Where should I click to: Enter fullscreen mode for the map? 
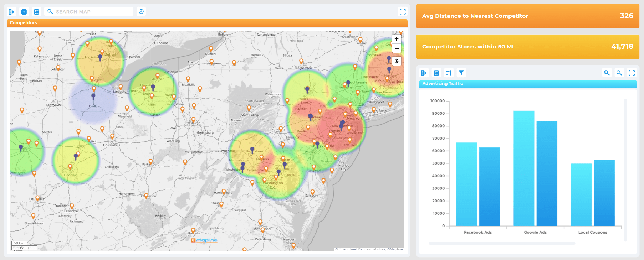pos(403,12)
